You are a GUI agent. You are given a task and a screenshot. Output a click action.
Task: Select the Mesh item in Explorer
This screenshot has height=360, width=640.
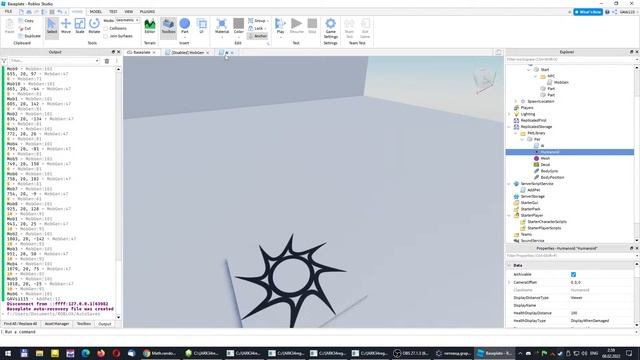pyautogui.click(x=542, y=158)
